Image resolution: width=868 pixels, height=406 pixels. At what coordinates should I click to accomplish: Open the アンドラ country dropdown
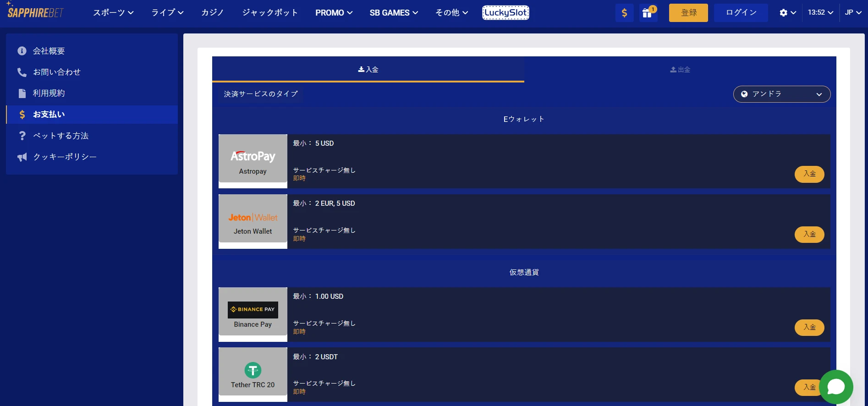[x=782, y=94]
